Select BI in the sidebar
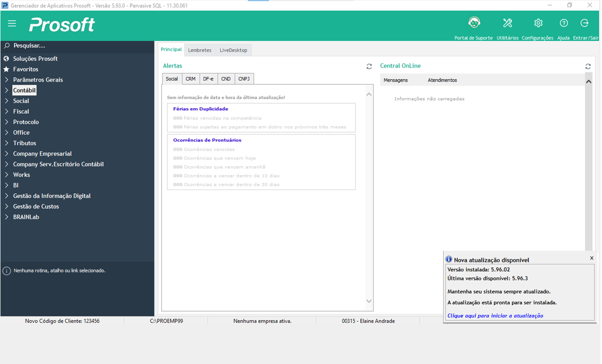 [x=16, y=186]
